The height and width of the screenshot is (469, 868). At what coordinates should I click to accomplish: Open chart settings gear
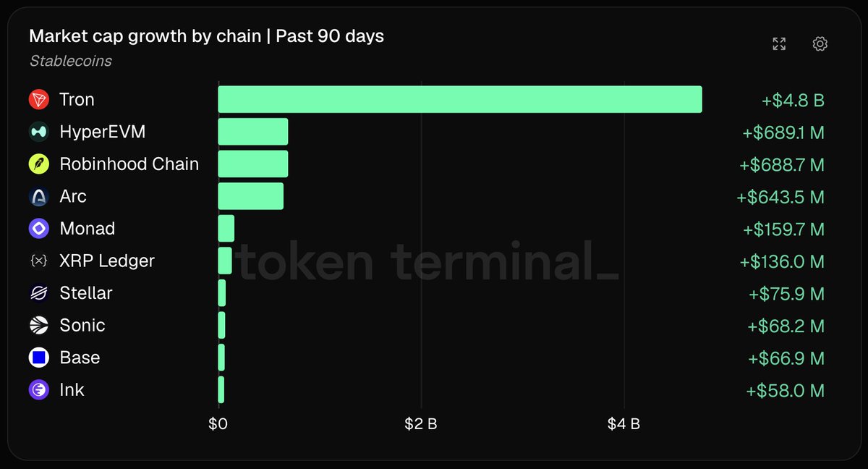pos(820,44)
